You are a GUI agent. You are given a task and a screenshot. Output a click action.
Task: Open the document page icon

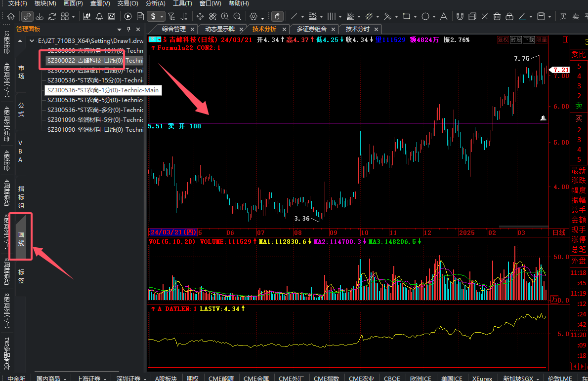(140, 16)
